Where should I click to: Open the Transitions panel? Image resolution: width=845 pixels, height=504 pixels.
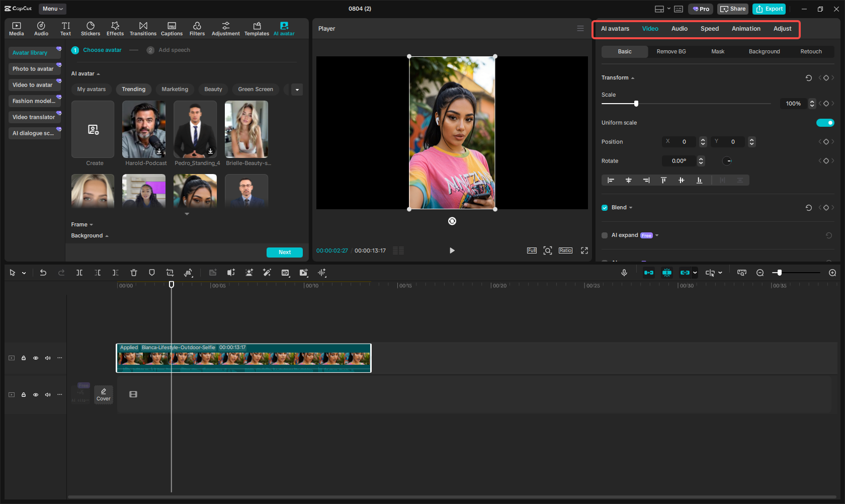[x=143, y=28]
